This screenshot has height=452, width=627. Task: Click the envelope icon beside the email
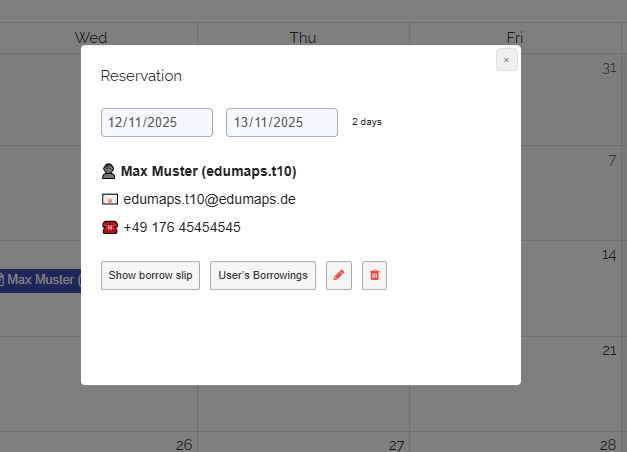pos(110,199)
